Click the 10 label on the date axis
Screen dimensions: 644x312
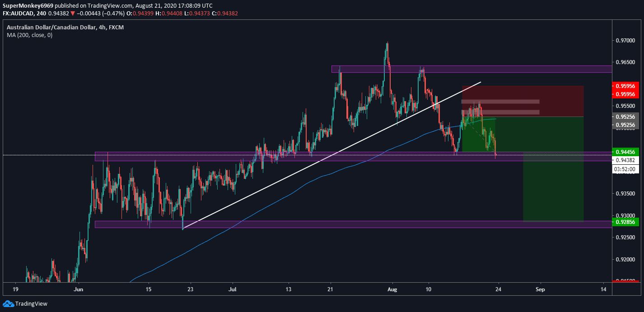[x=429, y=289]
